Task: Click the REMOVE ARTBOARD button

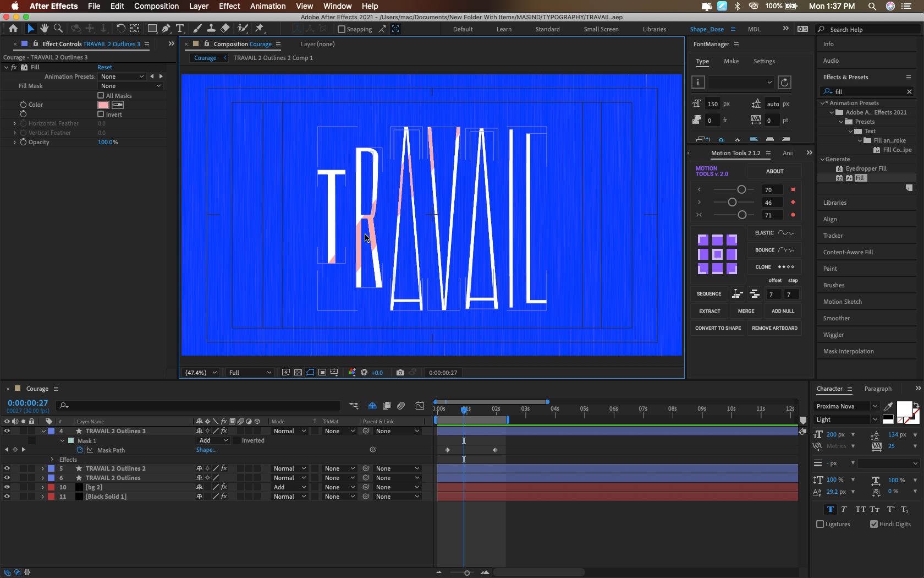Action: pos(774,328)
